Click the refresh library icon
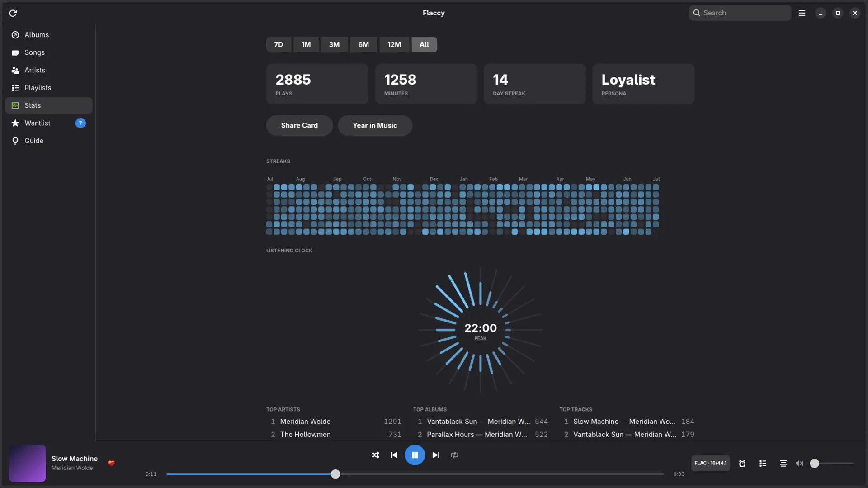The width and height of the screenshot is (868, 488). (x=13, y=13)
